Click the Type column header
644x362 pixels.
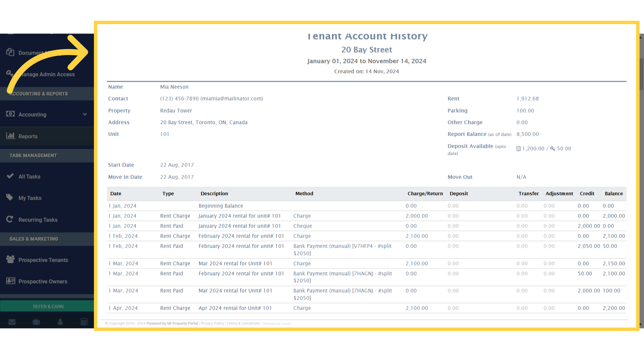pyautogui.click(x=168, y=193)
